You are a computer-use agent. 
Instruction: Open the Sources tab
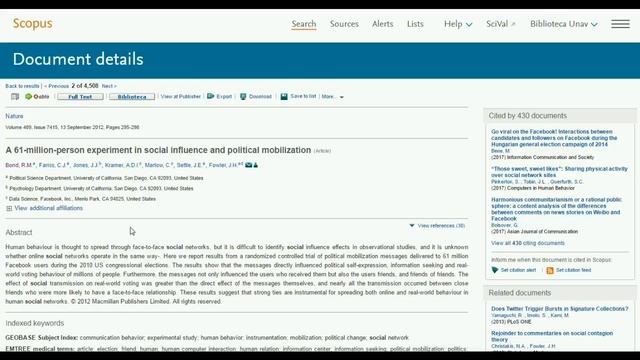[x=344, y=24]
